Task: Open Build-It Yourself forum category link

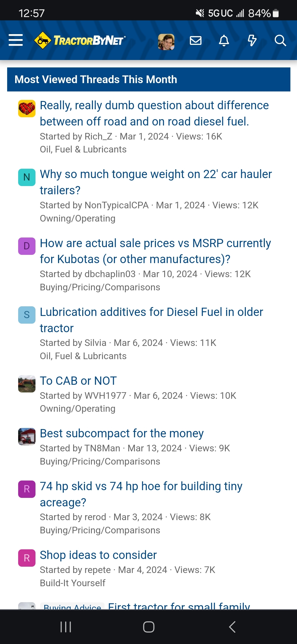Action: (x=73, y=583)
